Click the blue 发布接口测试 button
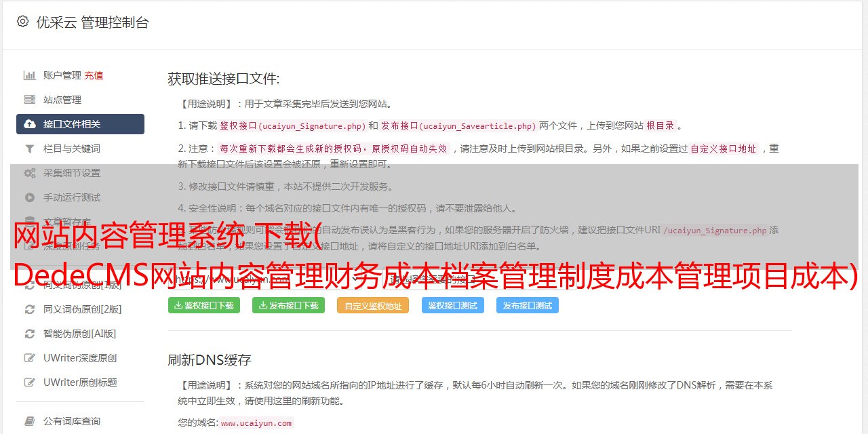The image size is (868, 434). [528, 305]
